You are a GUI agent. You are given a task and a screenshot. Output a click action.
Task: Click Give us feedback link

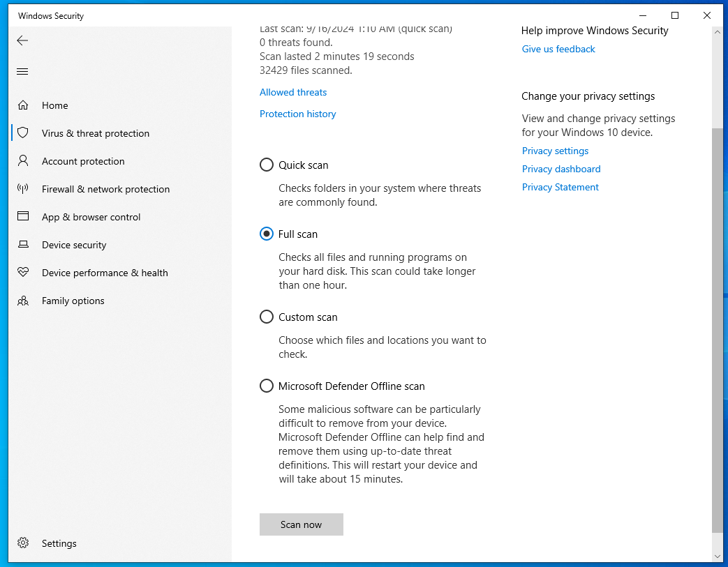[x=558, y=50]
